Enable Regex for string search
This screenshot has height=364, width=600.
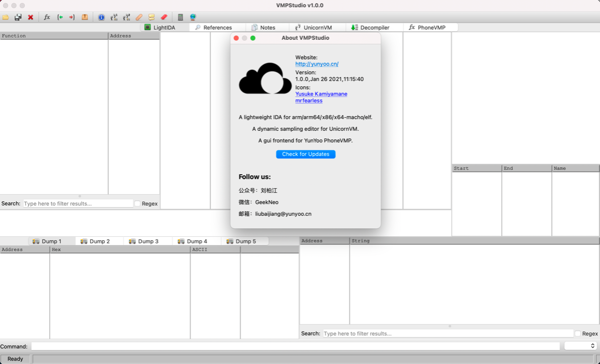(x=578, y=334)
